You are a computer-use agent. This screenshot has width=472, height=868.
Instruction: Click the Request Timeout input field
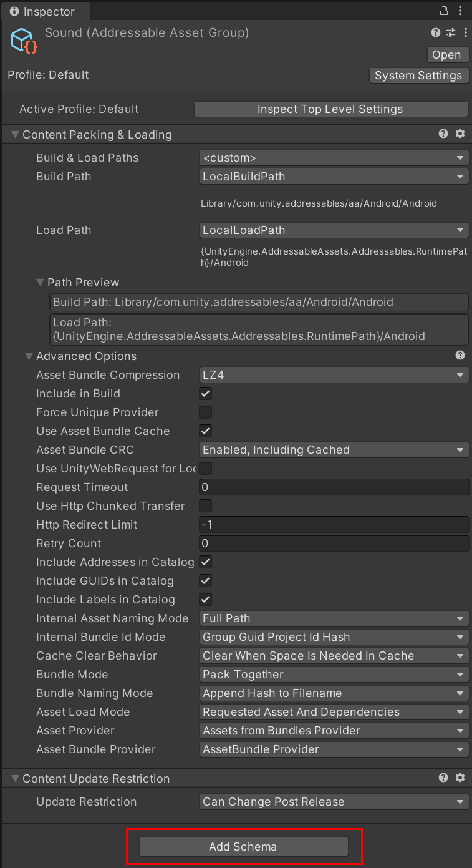pyautogui.click(x=334, y=487)
